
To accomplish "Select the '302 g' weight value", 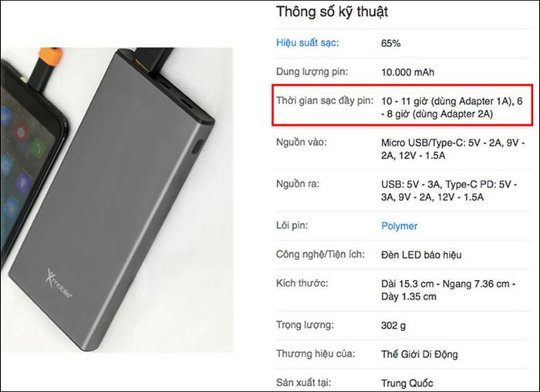I will (x=393, y=325).
